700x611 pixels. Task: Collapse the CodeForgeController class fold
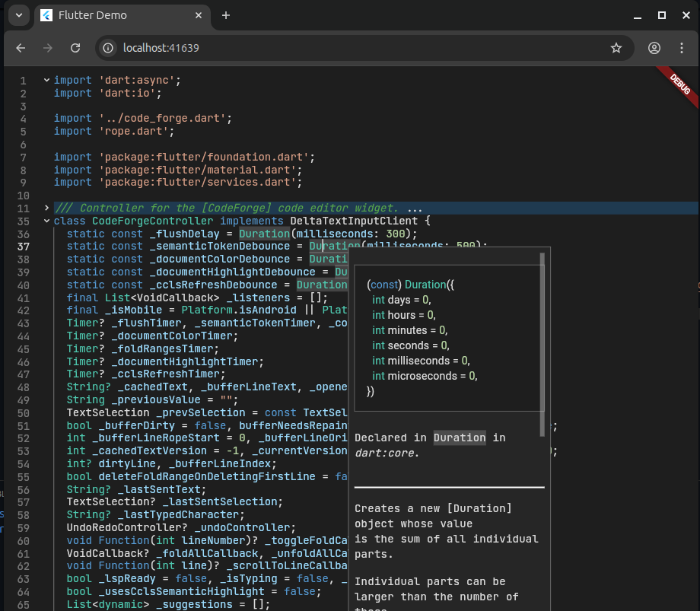click(x=46, y=221)
